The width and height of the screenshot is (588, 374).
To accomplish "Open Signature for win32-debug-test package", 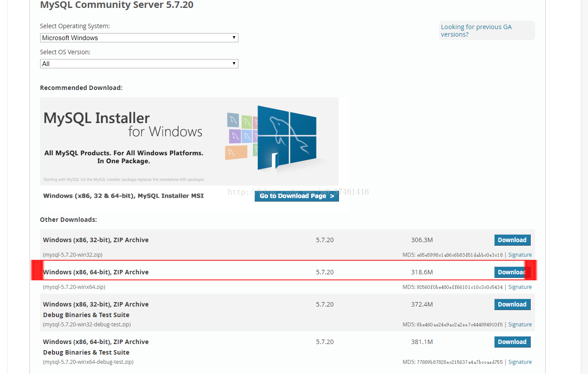I will pyautogui.click(x=520, y=324).
